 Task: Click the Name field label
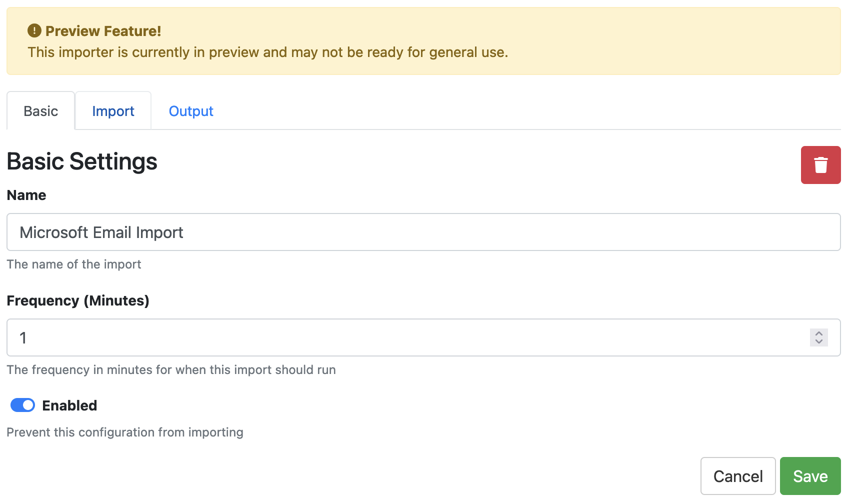pos(26,195)
